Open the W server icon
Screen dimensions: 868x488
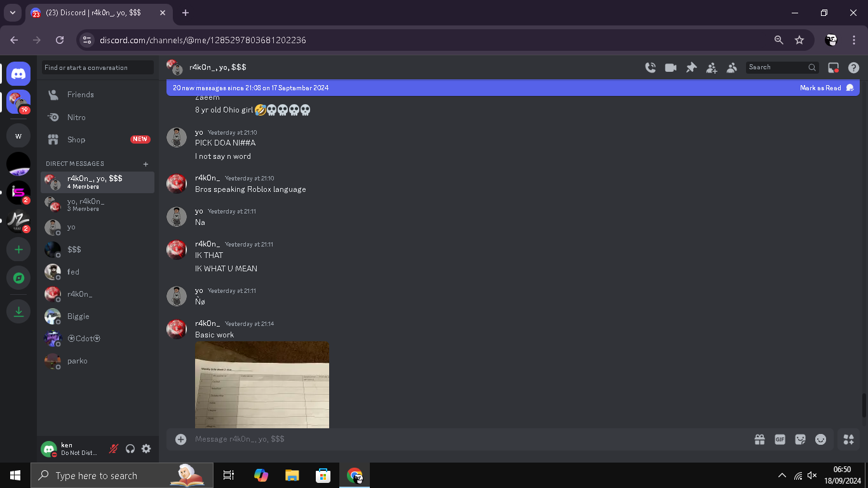pos(18,136)
